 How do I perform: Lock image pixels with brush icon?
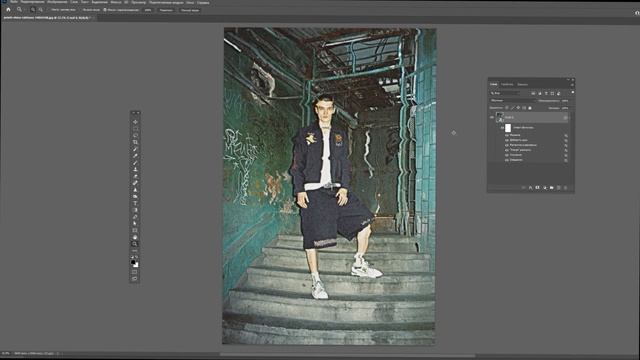pyautogui.click(x=513, y=108)
